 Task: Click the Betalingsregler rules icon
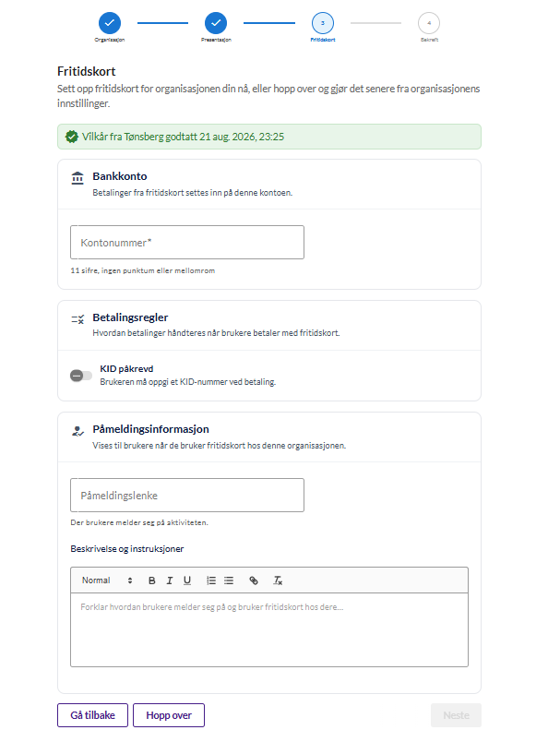tap(77, 318)
